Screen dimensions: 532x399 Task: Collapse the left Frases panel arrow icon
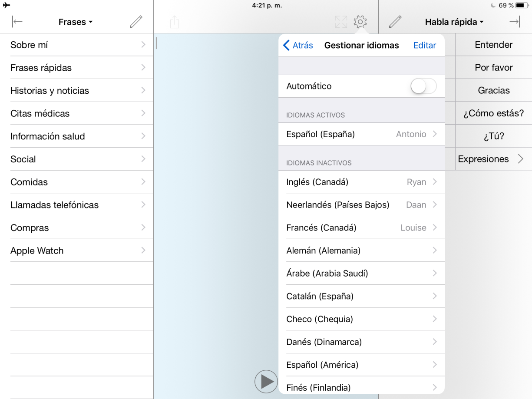point(17,22)
